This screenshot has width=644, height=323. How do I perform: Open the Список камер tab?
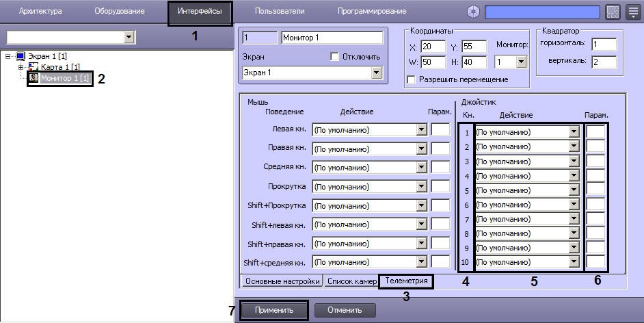click(x=351, y=281)
